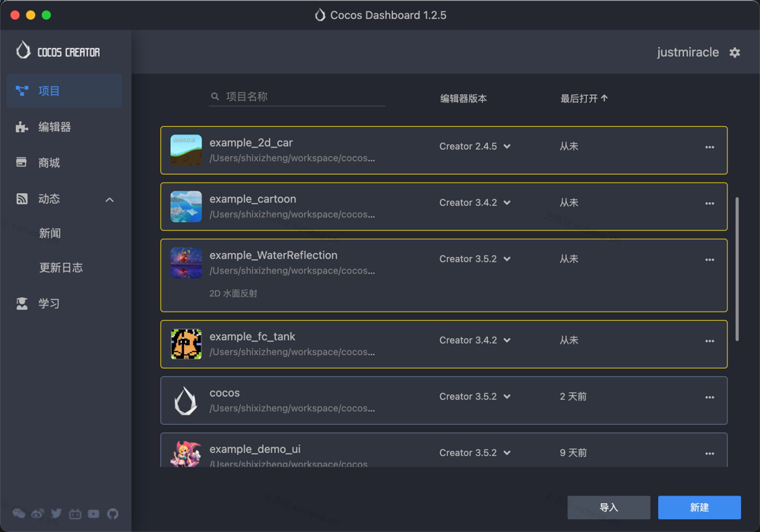
Task: Open Creator 3.4.2 version dropdown for example_cartoon
Action: click(475, 202)
